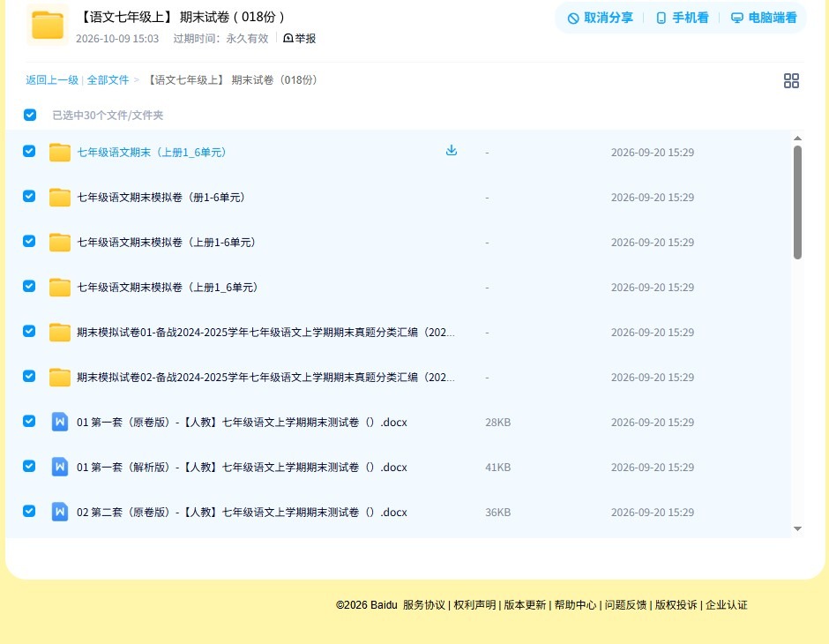The image size is (829, 644).
Task: Toggle the select-all files checkbox
Action: [30, 115]
